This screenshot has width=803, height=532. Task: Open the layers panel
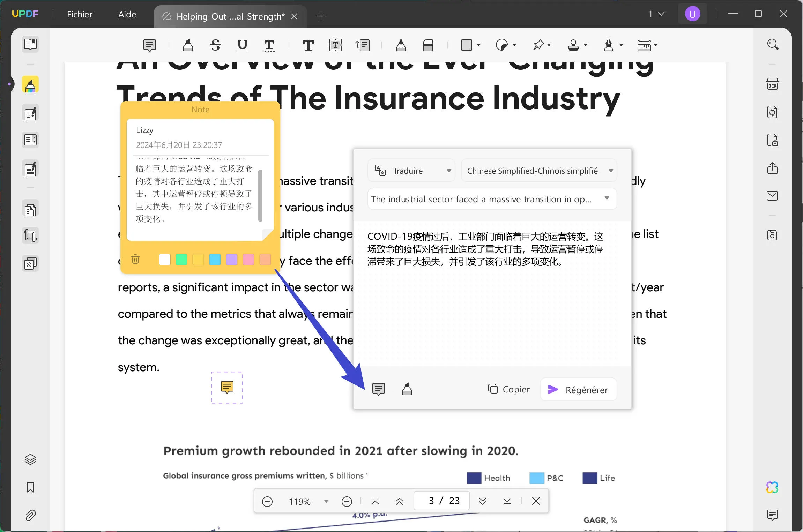(x=30, y=459)
